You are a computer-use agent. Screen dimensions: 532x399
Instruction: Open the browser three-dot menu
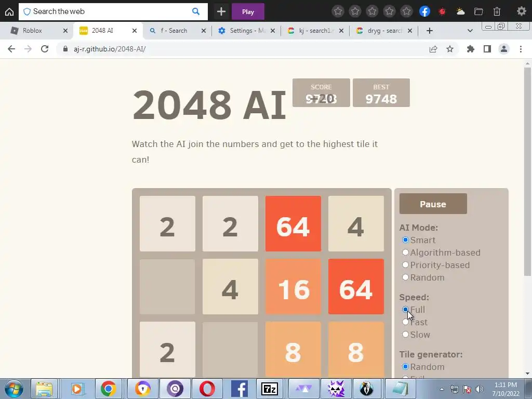(x=521, y=49)
